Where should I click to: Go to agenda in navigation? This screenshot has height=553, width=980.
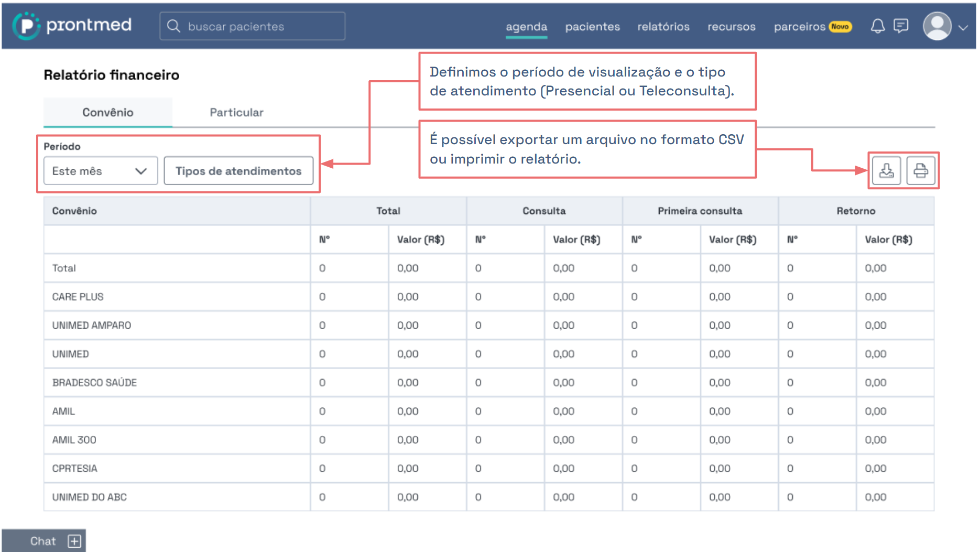[526, 27]
